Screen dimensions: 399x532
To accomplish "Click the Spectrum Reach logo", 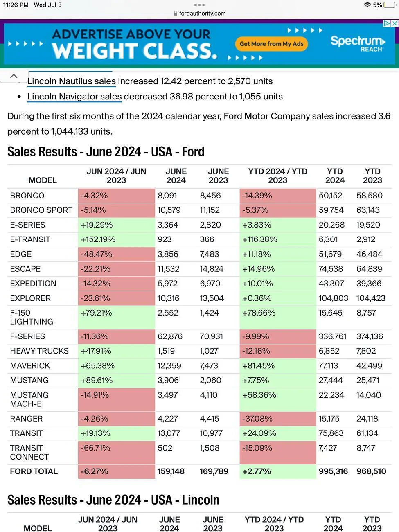I will [x=358, y=43].
